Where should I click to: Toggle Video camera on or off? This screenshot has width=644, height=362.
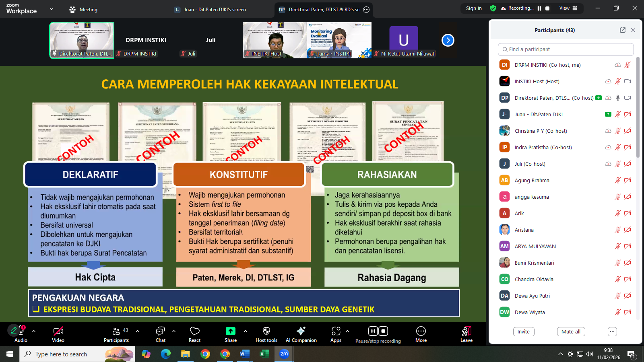pos(58,331)
